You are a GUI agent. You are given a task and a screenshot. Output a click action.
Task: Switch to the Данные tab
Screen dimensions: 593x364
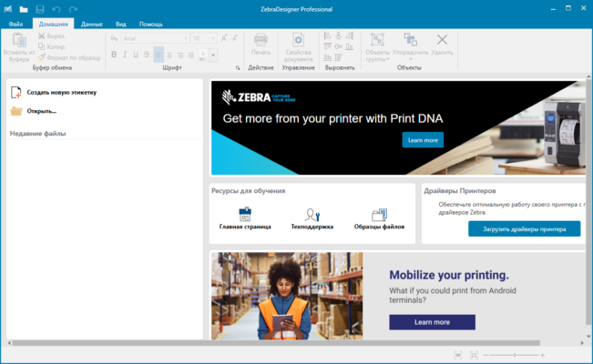tap(92, 24)
